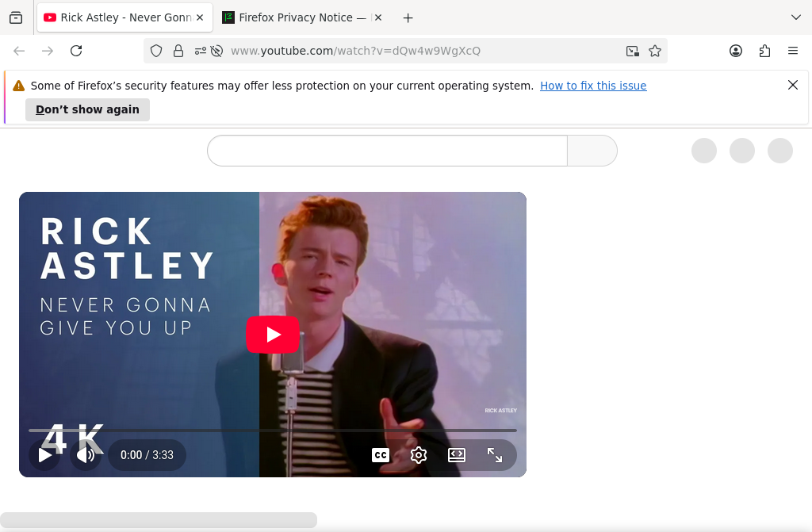Close the Firefox Privacy Notice tab
Viewport: 812px width, 532px height.
pyautogui.click(x=378, y=17)
